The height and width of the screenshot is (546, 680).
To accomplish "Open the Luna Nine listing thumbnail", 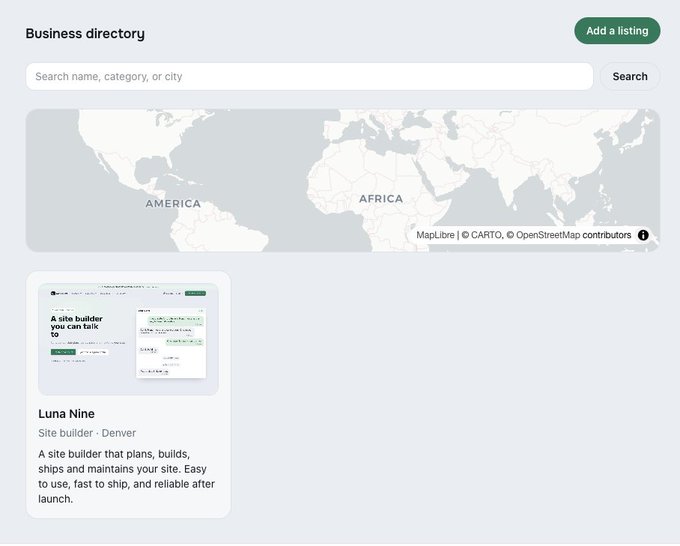I will pos(128,339).
